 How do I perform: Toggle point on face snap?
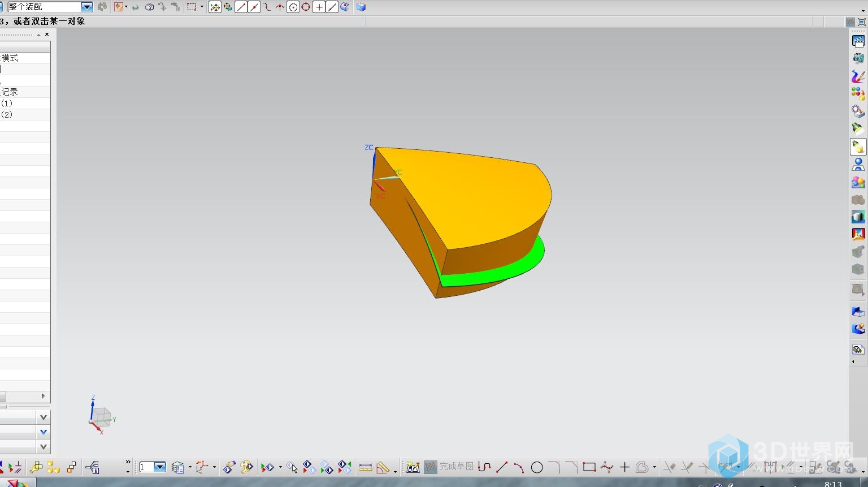(x=345, y=7)
